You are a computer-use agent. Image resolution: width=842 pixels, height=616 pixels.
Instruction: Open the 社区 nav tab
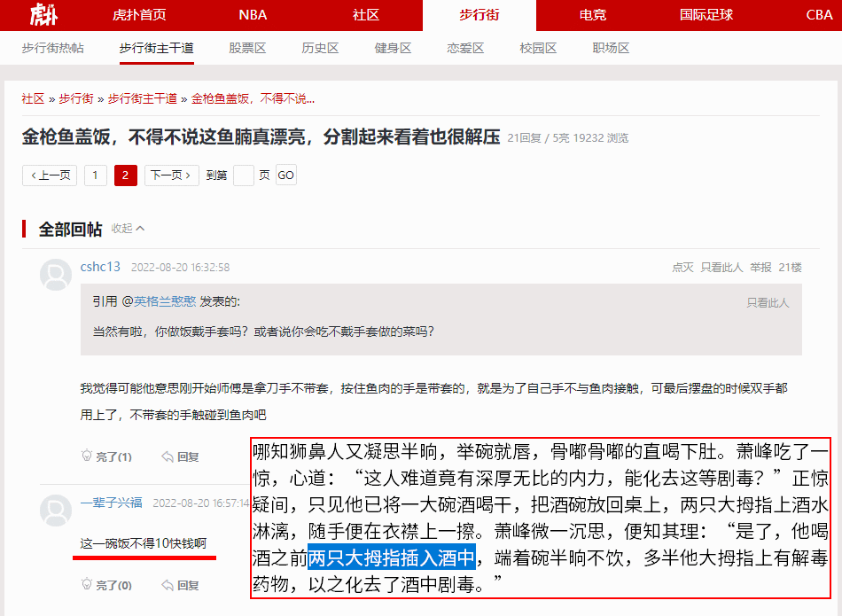coord(366,15)
